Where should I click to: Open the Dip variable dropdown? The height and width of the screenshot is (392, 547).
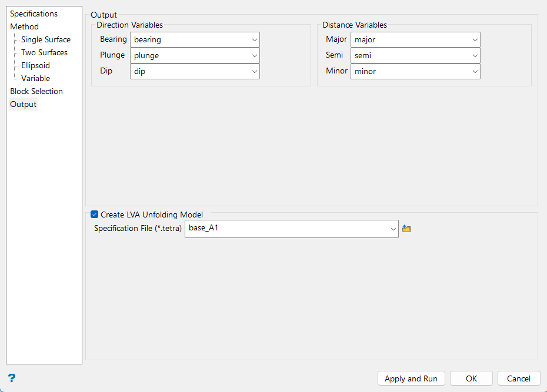click(x=255, y=72)
